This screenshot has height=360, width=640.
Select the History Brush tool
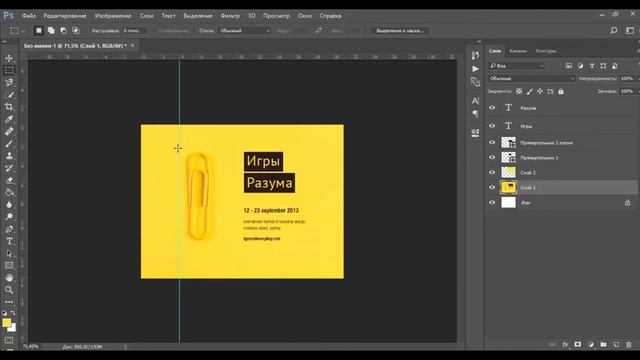point(9,168)
